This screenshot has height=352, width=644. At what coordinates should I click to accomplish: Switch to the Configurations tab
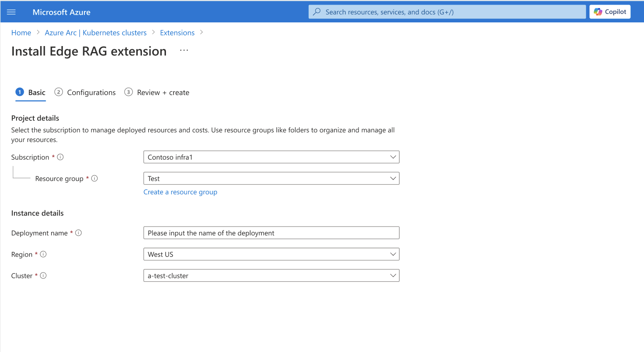(x=91, y=92)
